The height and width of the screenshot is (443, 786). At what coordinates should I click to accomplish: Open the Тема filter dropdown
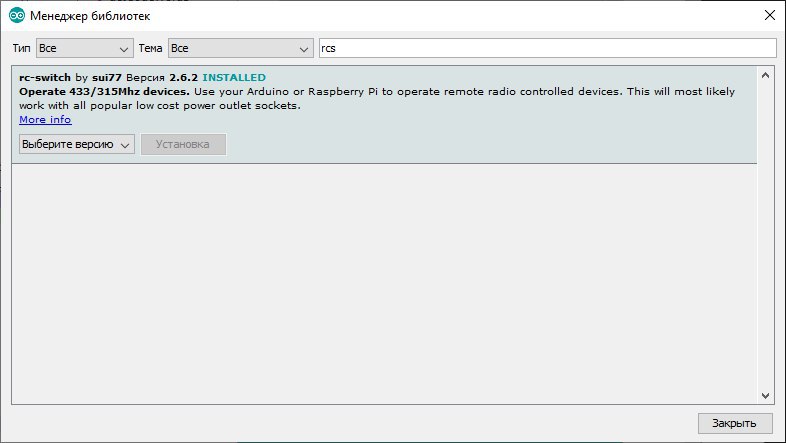241,49
